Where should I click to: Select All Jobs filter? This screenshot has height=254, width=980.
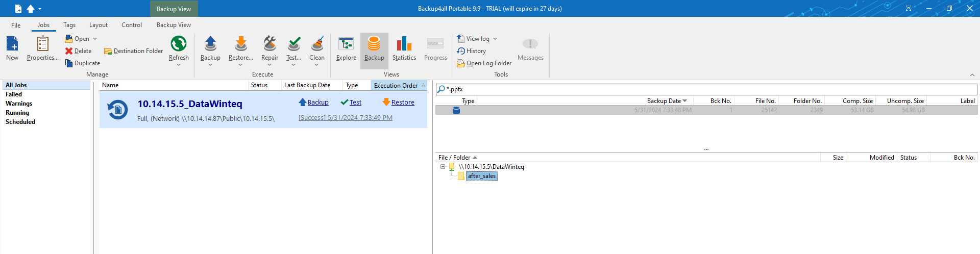46,85
